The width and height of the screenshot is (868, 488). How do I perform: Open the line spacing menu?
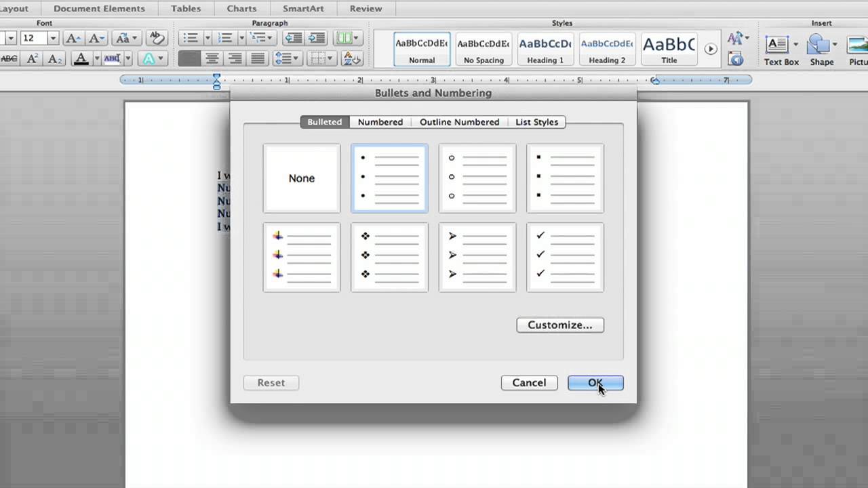click(287, 59)
